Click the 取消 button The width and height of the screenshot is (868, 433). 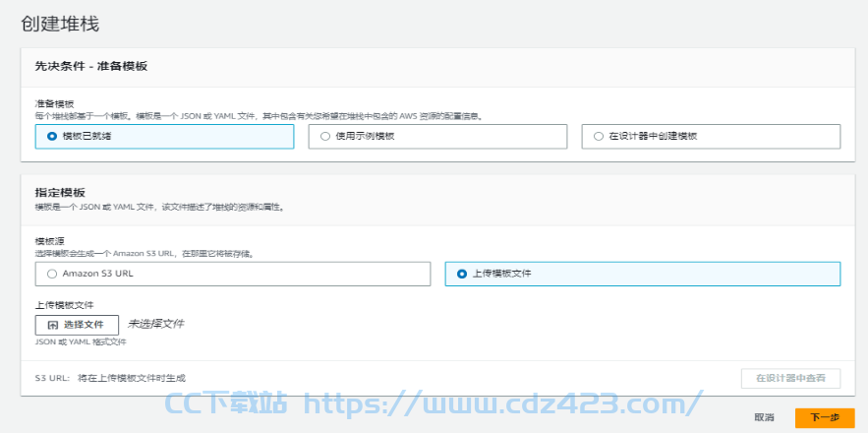click(764, 418)
